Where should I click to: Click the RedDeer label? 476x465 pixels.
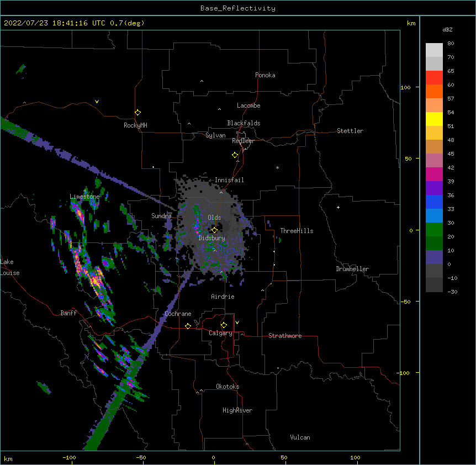pyautogui.click(x=243, y=141)
